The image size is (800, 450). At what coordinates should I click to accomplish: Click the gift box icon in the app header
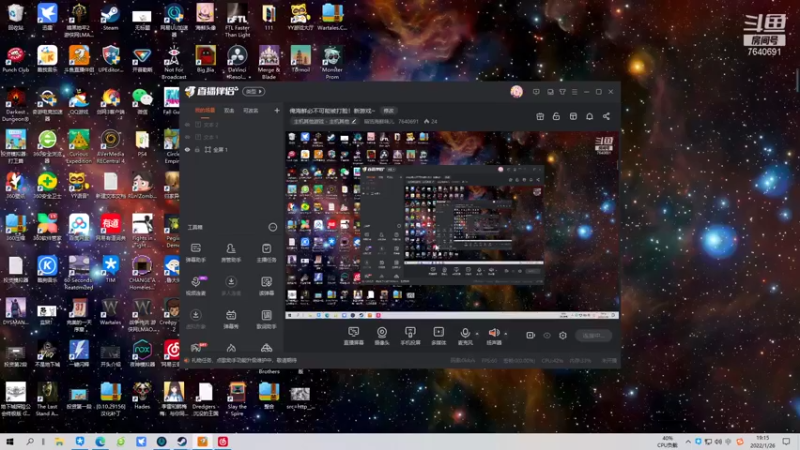coord(540,116)
